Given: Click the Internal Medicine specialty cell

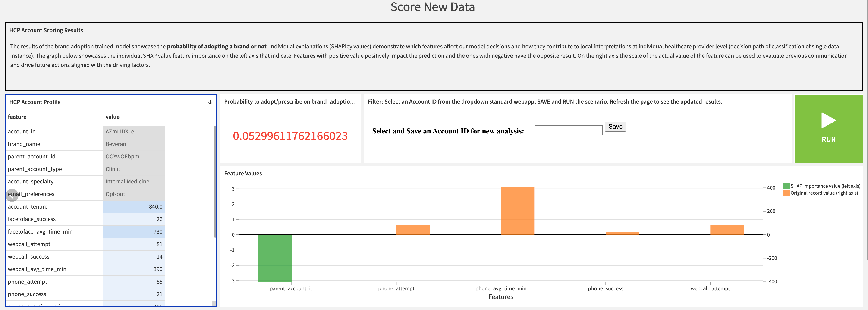Looking at the screenshot, I should [127, 182].
